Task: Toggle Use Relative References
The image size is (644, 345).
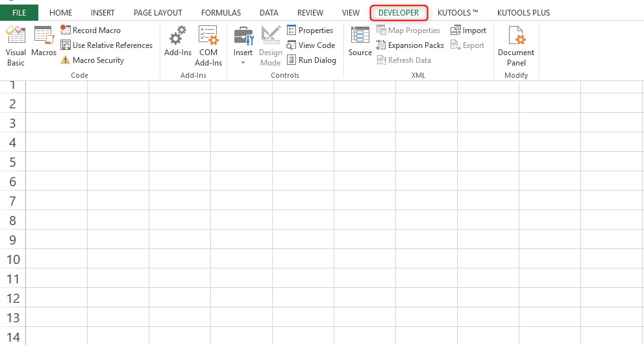Action: tap(106, 45)
